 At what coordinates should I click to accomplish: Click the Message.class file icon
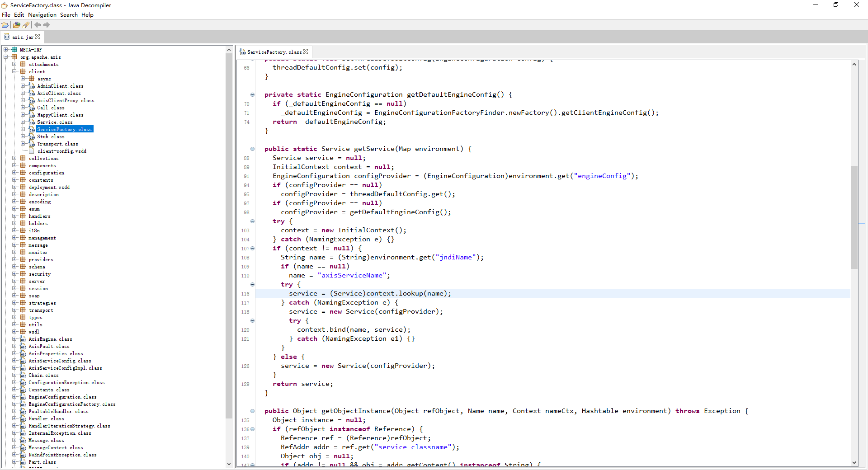[23, 440]
